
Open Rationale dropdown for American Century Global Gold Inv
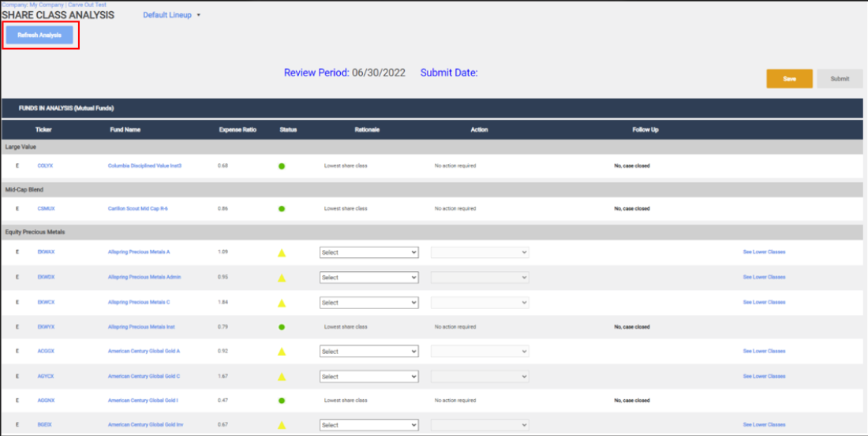369,425
